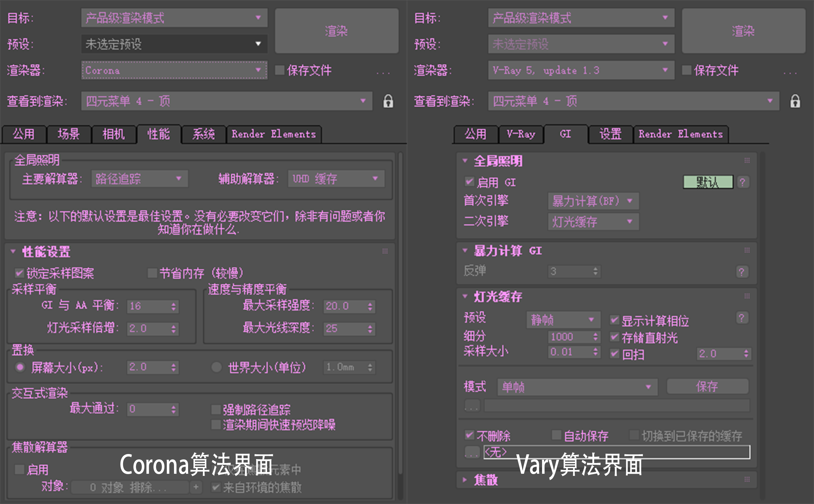This screenshot has height=504, width=814.
Task: Select 世界大小(单位) radio button
Action: (x=217, y=367)
